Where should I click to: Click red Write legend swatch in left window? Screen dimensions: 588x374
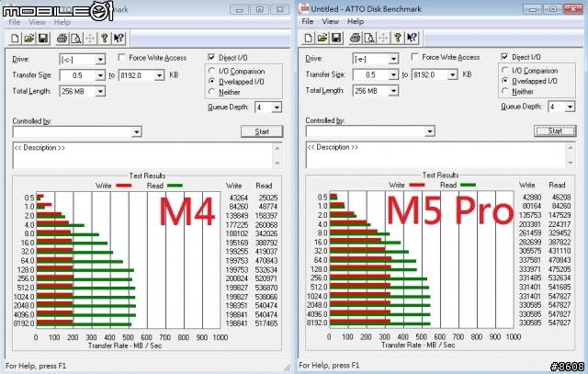pos(124,186)
